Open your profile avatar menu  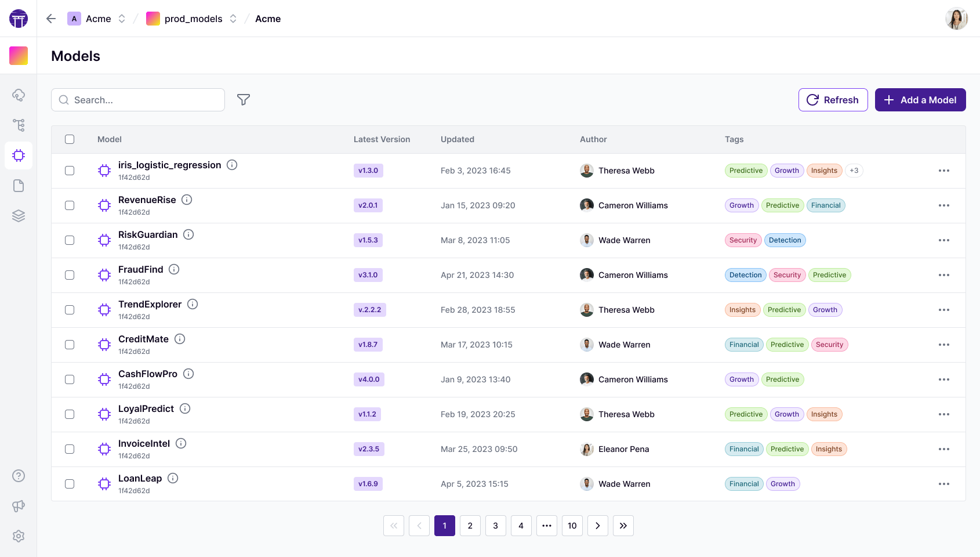pos(956,18)
